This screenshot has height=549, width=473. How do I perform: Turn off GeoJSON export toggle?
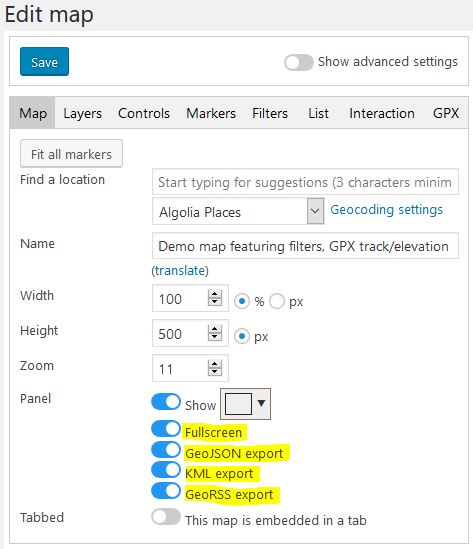pyautogui.click(x=166, y=450)
